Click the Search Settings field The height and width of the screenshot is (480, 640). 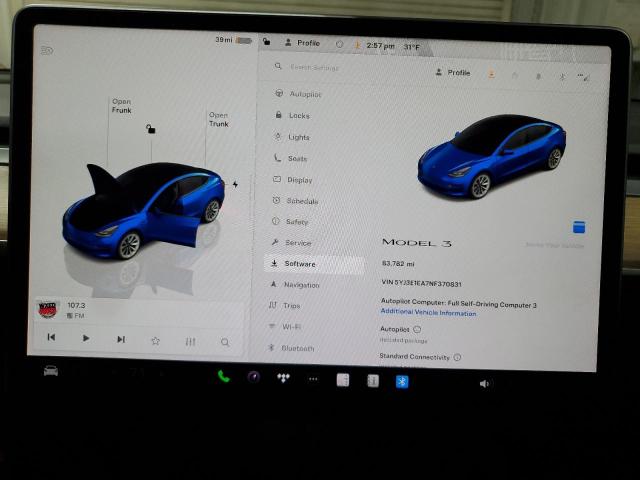[x=315, y=67]
